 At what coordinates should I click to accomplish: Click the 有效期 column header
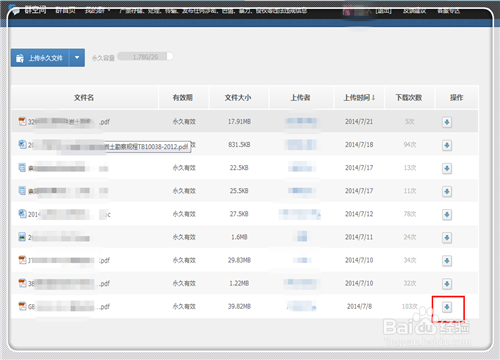(183, 98)
